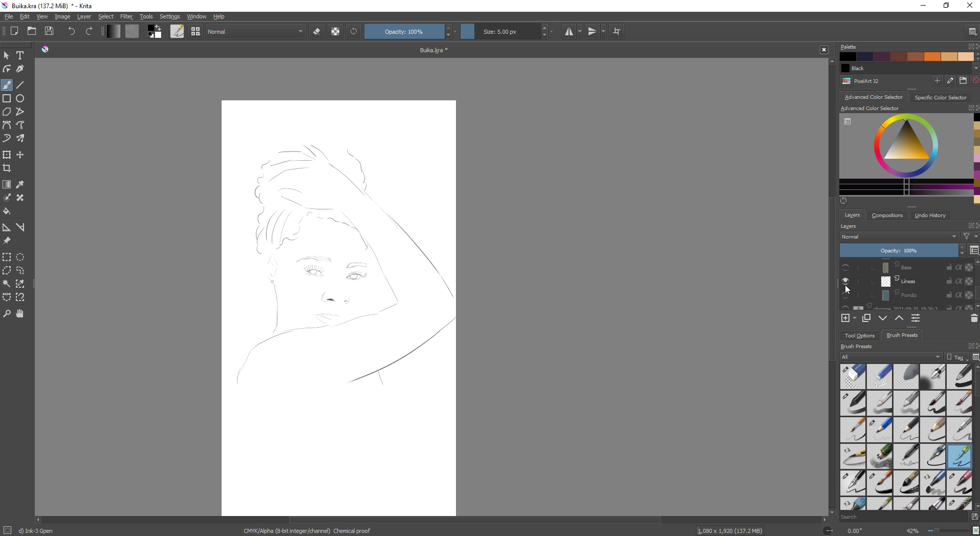Expand Horizontal Mirror options arrow

click(x=580, y=31)
